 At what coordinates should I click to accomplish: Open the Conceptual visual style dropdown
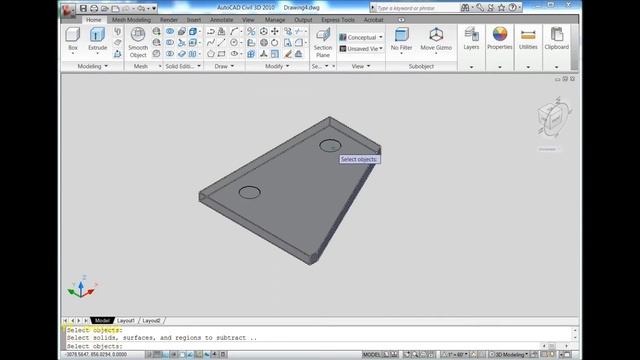361,37
